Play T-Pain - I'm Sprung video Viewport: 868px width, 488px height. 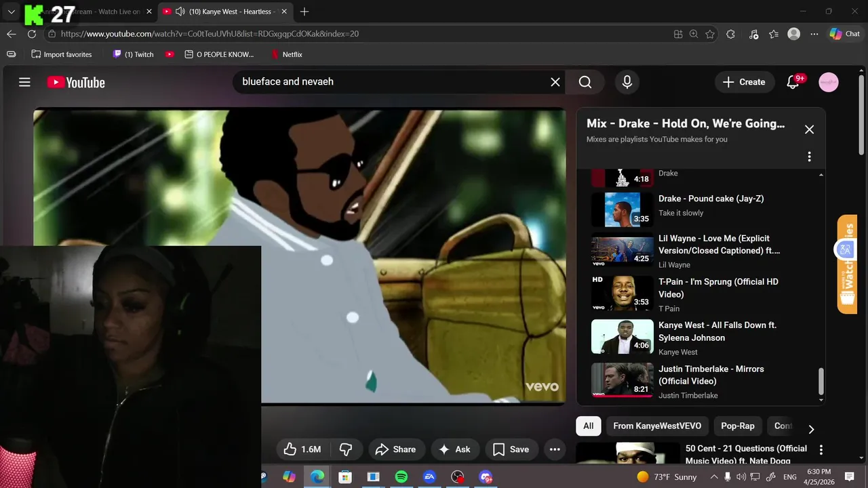702,295
